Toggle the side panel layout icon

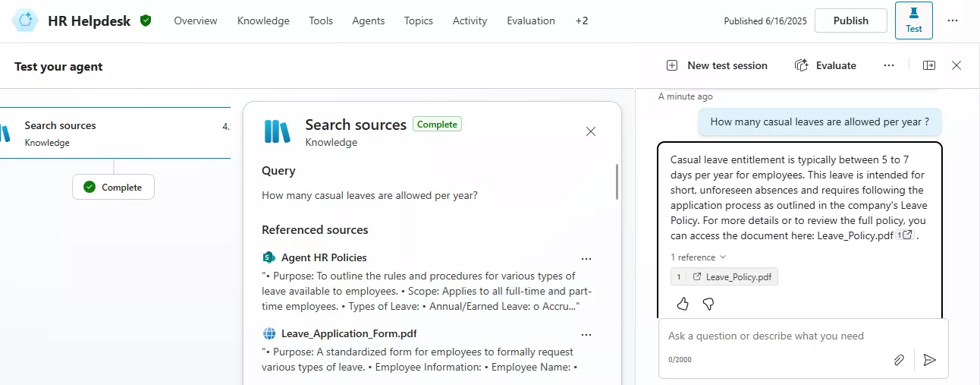click(x=929, y=65)
